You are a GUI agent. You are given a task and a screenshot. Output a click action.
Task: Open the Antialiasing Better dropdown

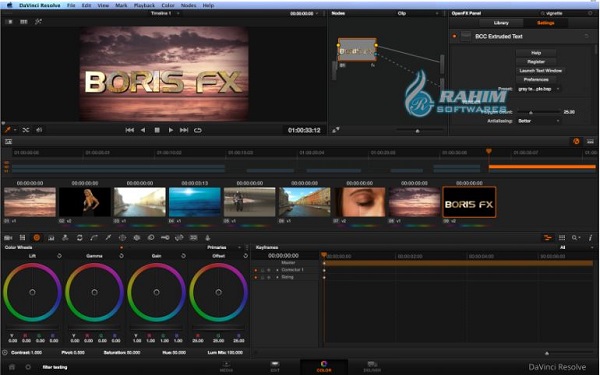539,121
